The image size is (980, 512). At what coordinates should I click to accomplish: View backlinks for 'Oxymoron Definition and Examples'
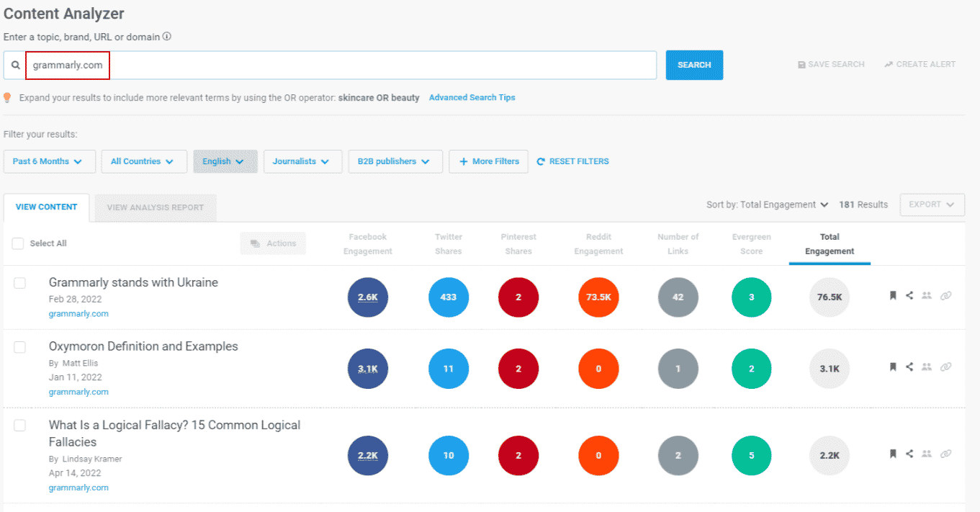(x=946, y=367)
